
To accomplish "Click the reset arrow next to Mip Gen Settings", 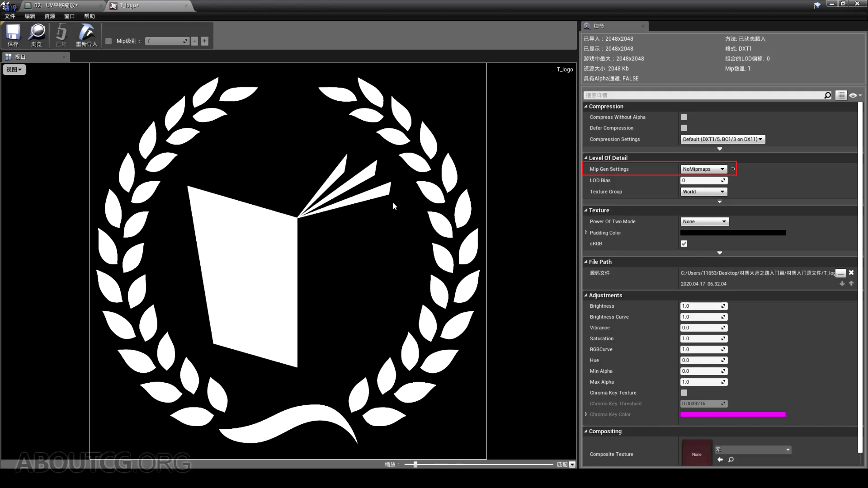I will pyautogui.click(x=733, y=169).
